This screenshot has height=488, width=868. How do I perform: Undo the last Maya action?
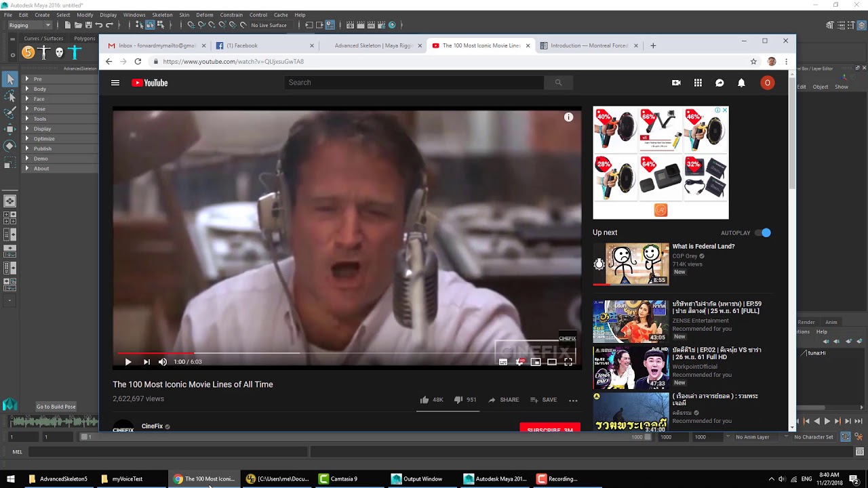(x=99, y=25)
